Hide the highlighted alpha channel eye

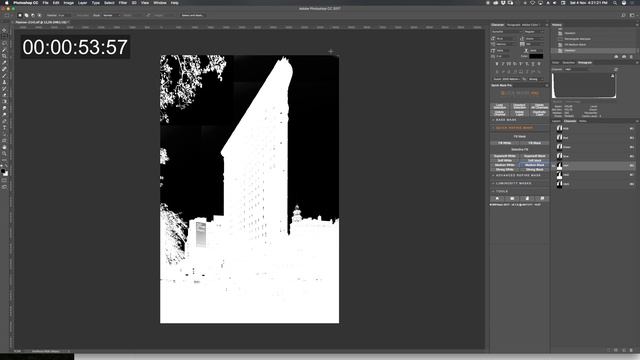(x=554, y=166)
